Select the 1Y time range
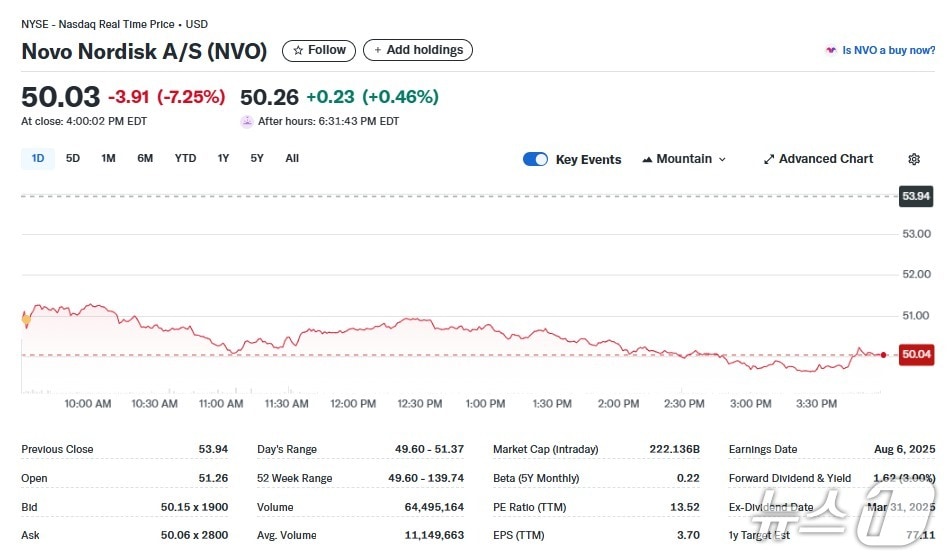 pyautogui.click(x=223, y=158)
